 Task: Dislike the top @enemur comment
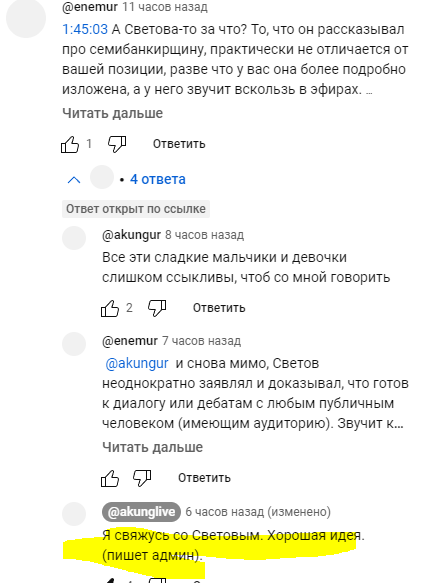(117, 144)
